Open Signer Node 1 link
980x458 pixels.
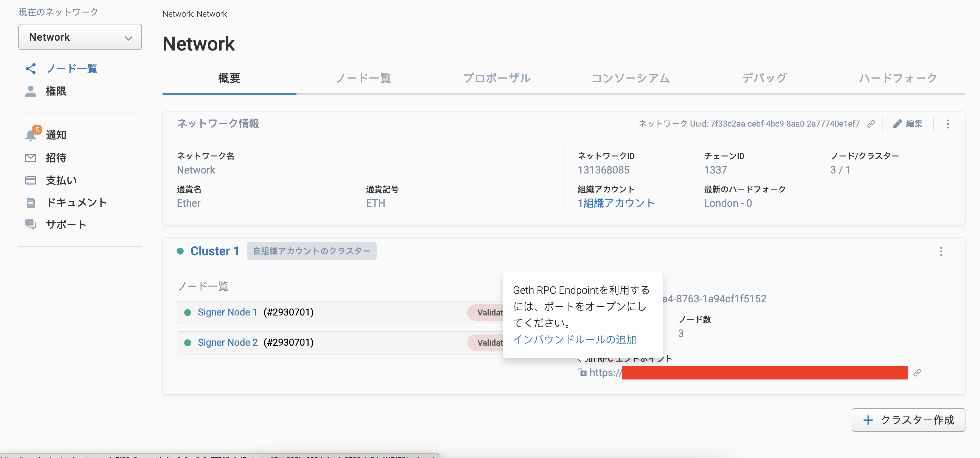coord(228,312)
